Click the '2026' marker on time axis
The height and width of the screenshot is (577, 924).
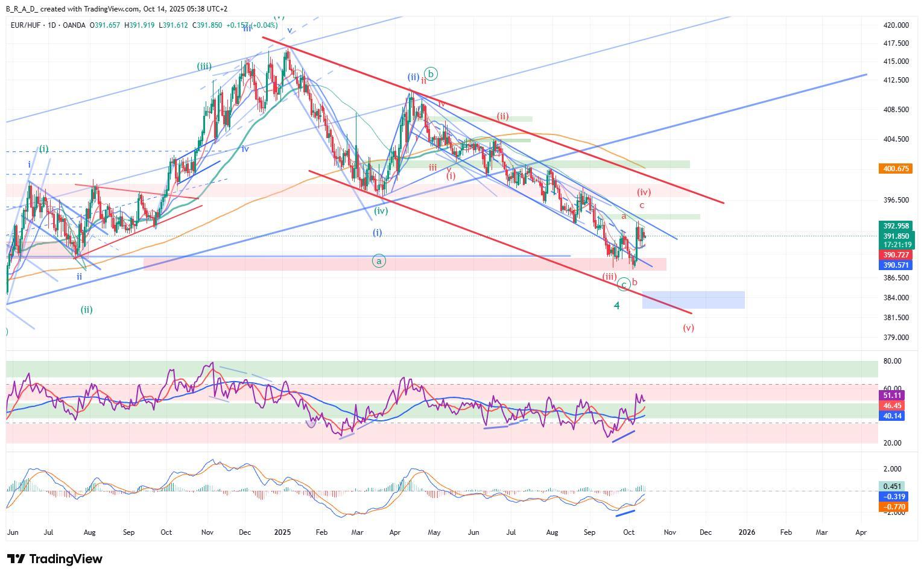click(x=747, y=532)
